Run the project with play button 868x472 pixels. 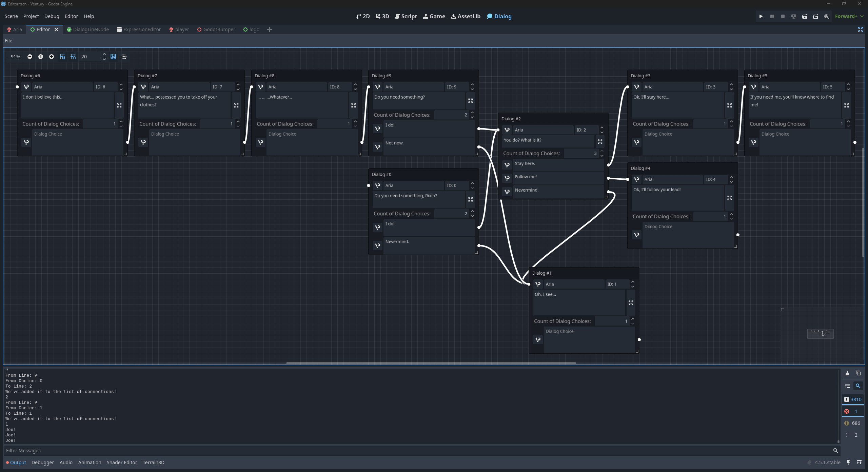coord(761,16)
